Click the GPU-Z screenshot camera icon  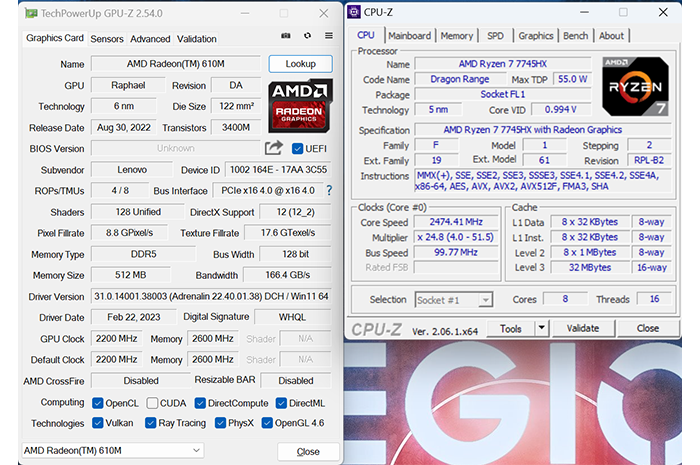tap(286, 36)
